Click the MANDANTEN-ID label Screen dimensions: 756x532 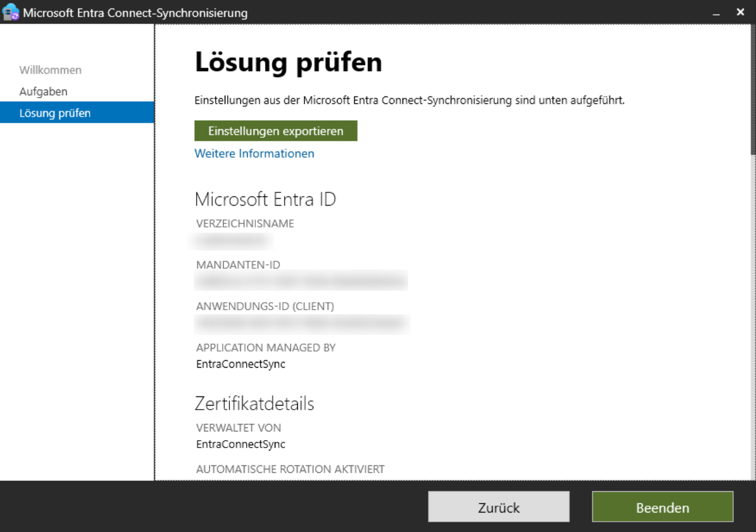[238, 265]
